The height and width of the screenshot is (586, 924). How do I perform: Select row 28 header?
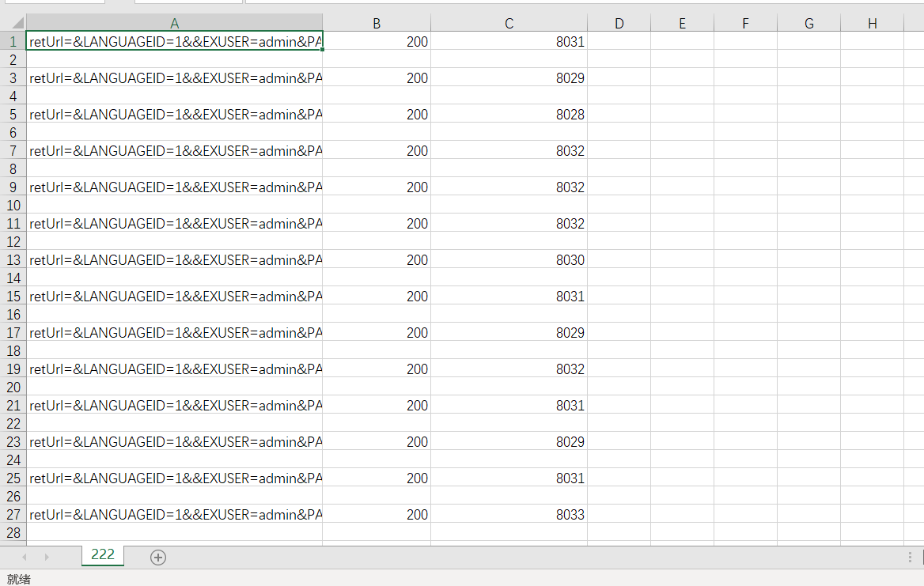[13, 532]
